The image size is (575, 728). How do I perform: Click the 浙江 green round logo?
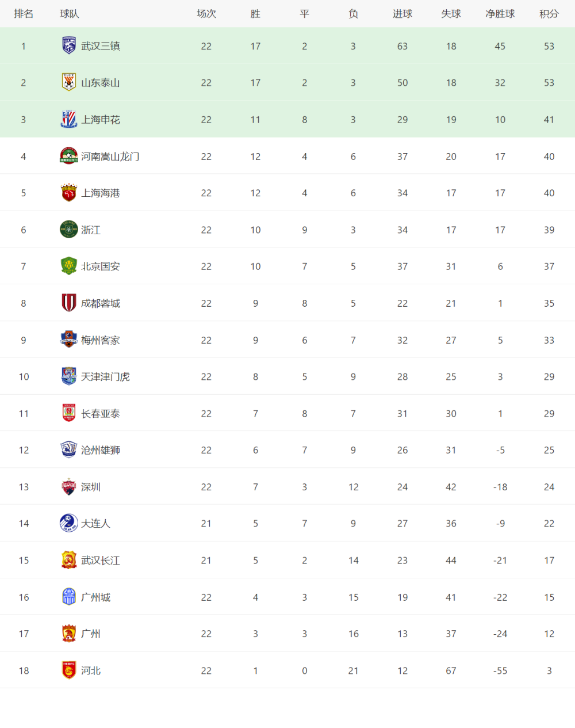(x=69, y=230)
